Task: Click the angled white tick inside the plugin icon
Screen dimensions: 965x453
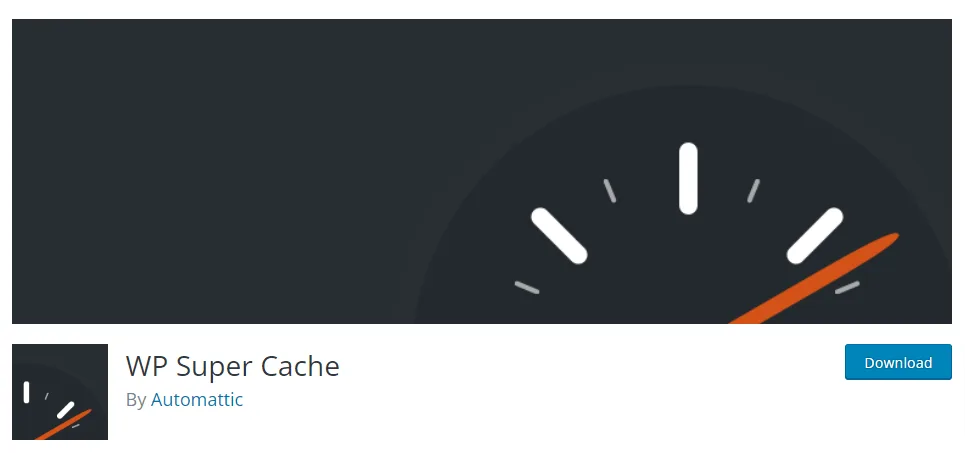Action: (65, 410)
